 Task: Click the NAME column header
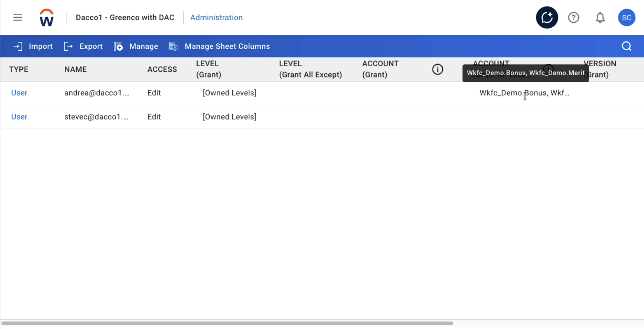[x=76, y=69]
